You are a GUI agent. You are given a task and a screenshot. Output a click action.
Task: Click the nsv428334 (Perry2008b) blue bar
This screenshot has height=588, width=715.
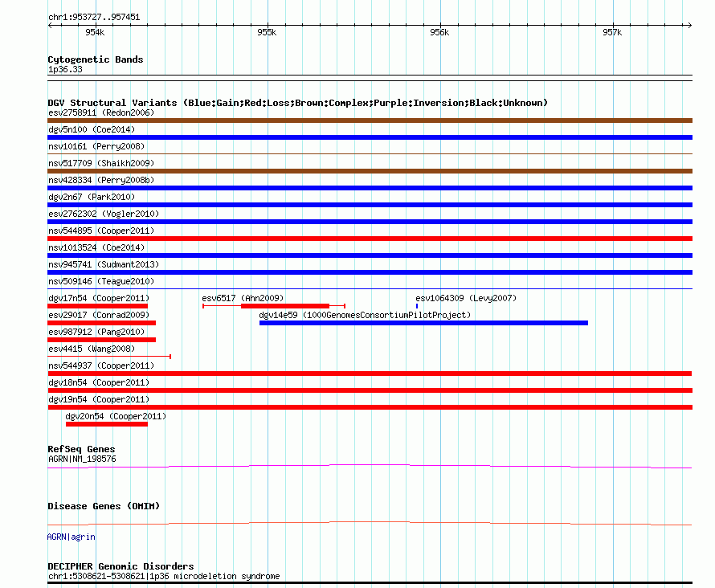coord(370,188)
